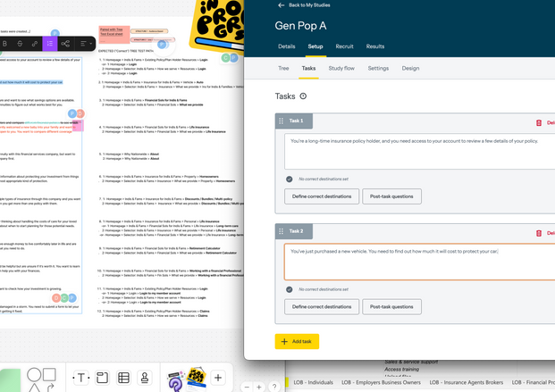555x392 pixels.
Task: Select the large In Progress sticker on canvas
Action: tap(218, 26)
